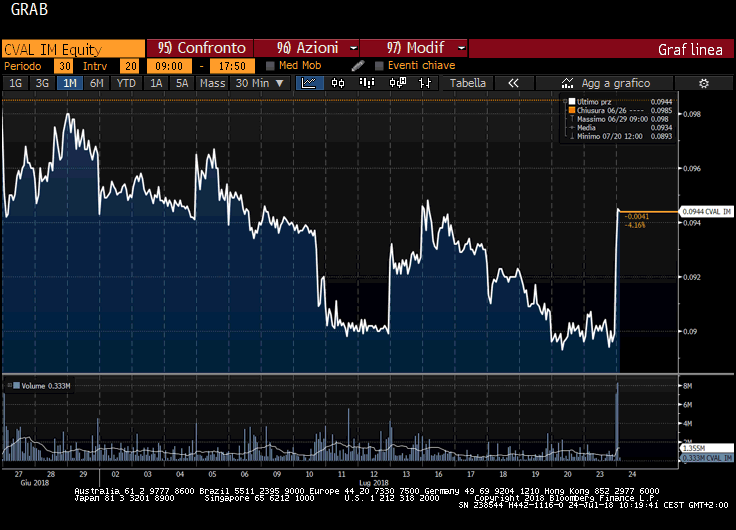
Task: Click the GRAB heading text
Action: click(29, 9)
